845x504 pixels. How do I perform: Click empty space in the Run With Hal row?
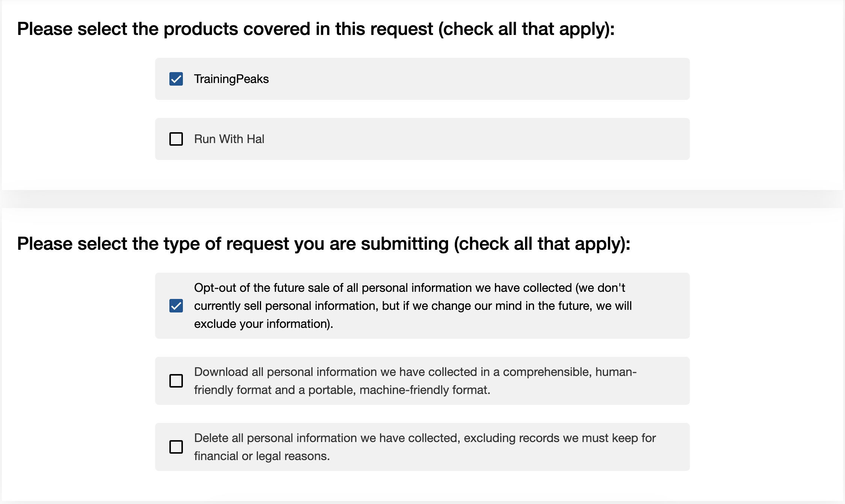(477, 139)
